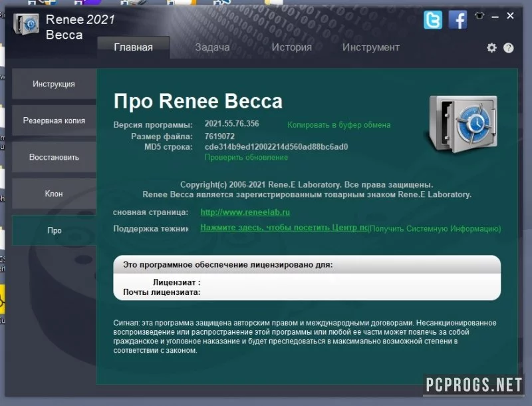The width and height of the screenshot is (532, 406).
Task: Click Копировать в буфер обмена link
Action: click(x=338, y=125)
